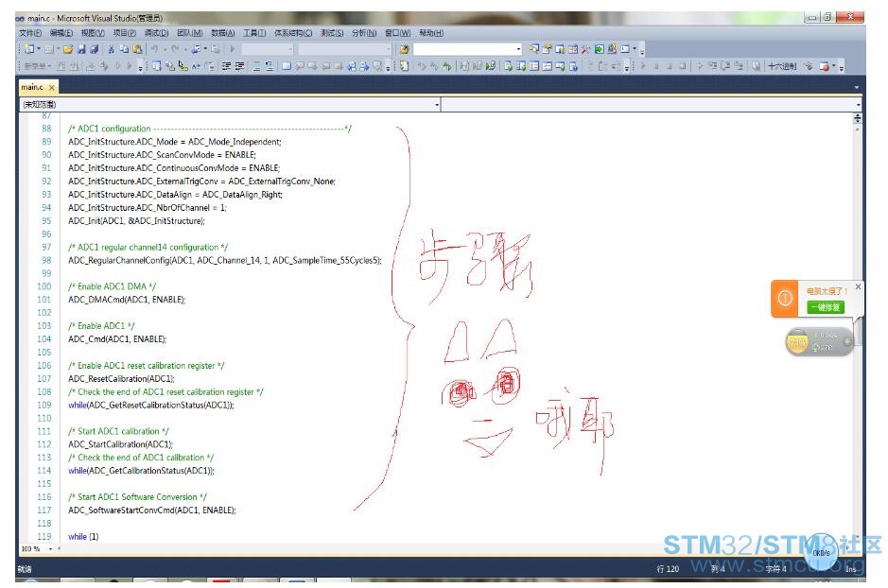Screen dimensions: 888x588
Task: Open Solution Explorer from the toolbar icon
Action: (534, 49)
